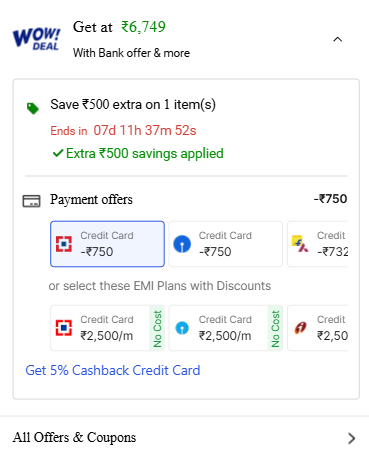Select the SBI Credit Card -₹750 offer
369x455 pixels.
(x=226, y=244)
